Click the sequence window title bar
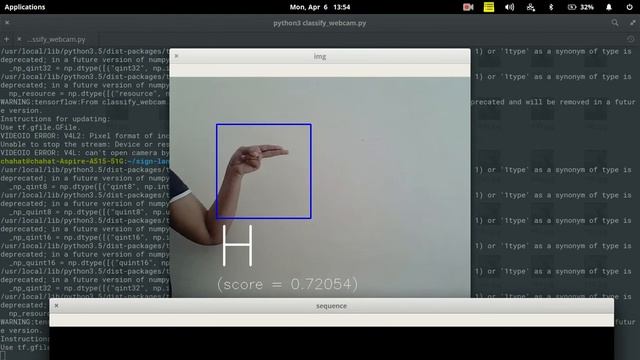Screen dimensions: 640x360 pos(331,306)
